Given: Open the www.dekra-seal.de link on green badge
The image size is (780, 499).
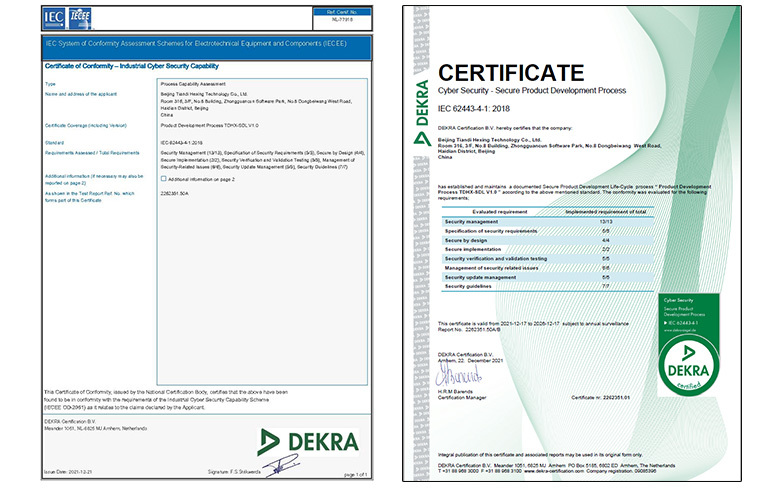Looking at the screenshot, I should [681, 330].
